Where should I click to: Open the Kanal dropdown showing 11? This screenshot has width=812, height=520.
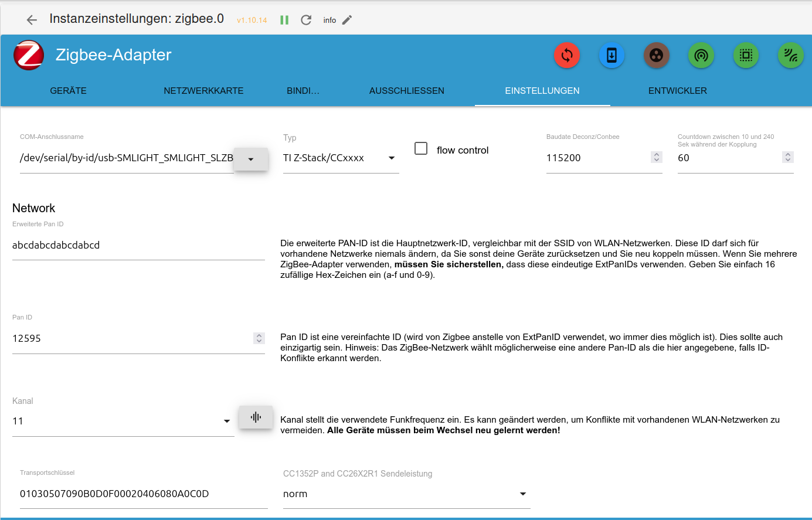[x=123, y=422]
